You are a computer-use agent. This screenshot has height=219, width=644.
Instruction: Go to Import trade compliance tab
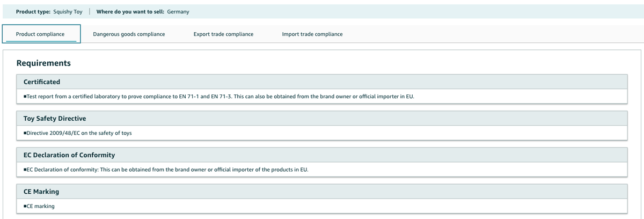coord(312,34)
